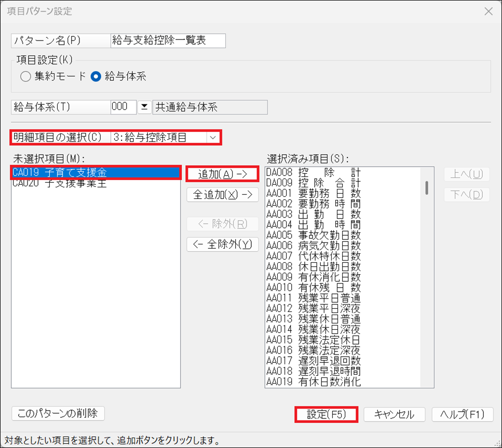The height and width of the screenshot is (448, 502).
Task: Select CA020 子支援事業主 in unselected list
Action: 96,183
